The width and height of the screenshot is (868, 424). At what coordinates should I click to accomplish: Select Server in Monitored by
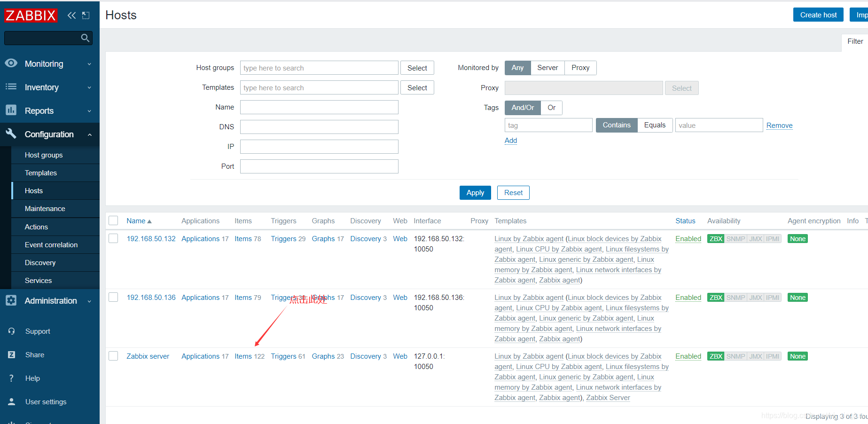pos(547,68)
